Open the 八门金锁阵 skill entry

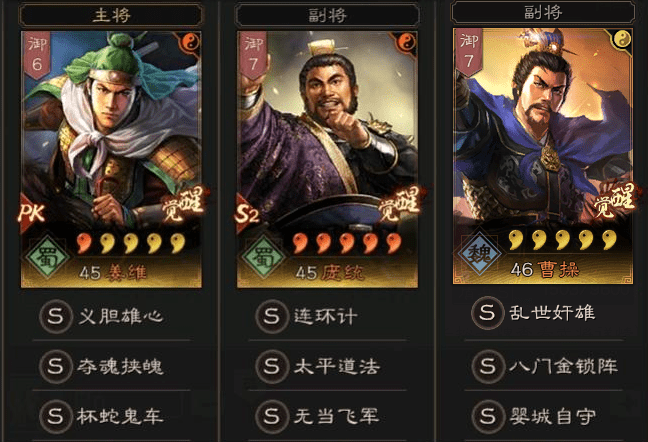pyautogui.click(x=543, y=366)
